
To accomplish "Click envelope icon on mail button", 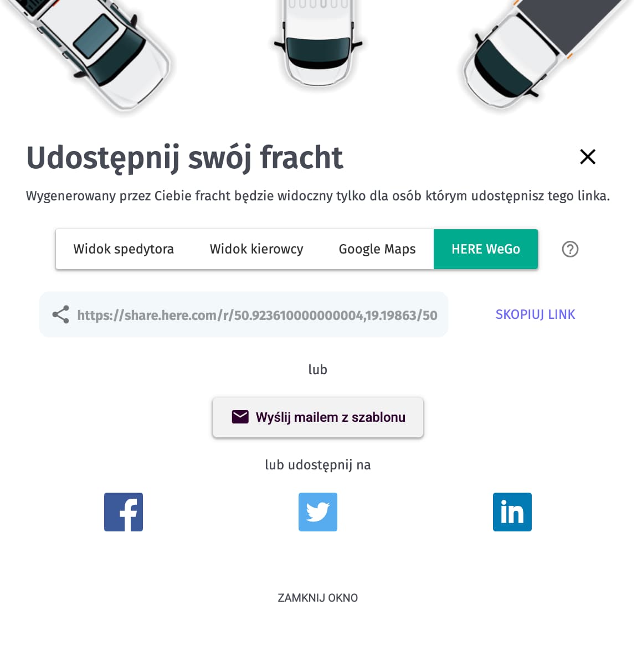I will [x=240, y=417].
